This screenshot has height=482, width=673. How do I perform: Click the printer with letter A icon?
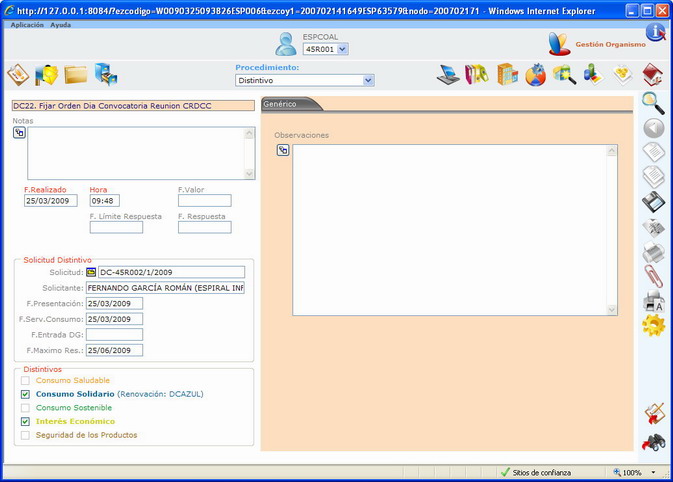click(654, 300)
